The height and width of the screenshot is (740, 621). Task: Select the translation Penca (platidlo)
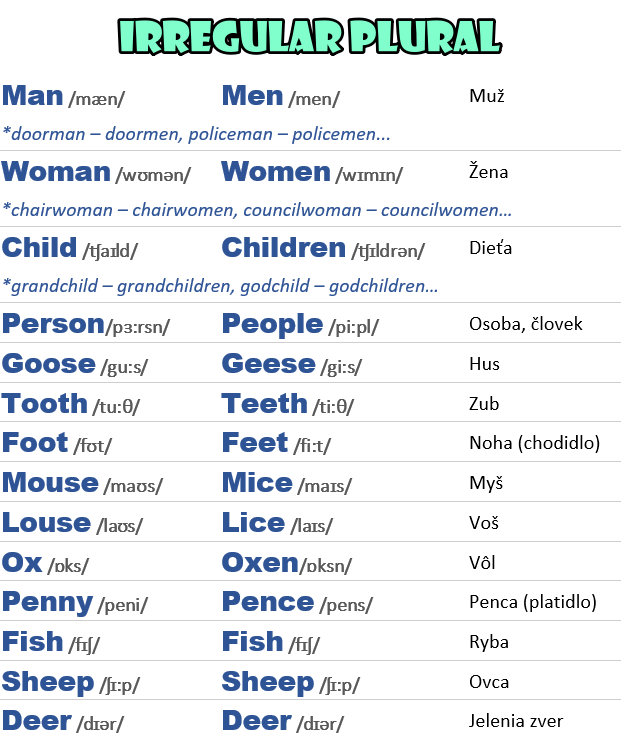[533, 602]
